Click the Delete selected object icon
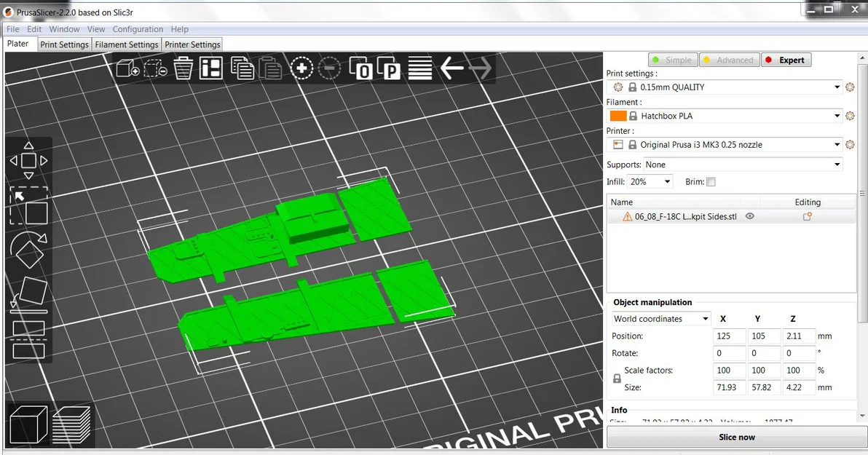 click(156, 68)
